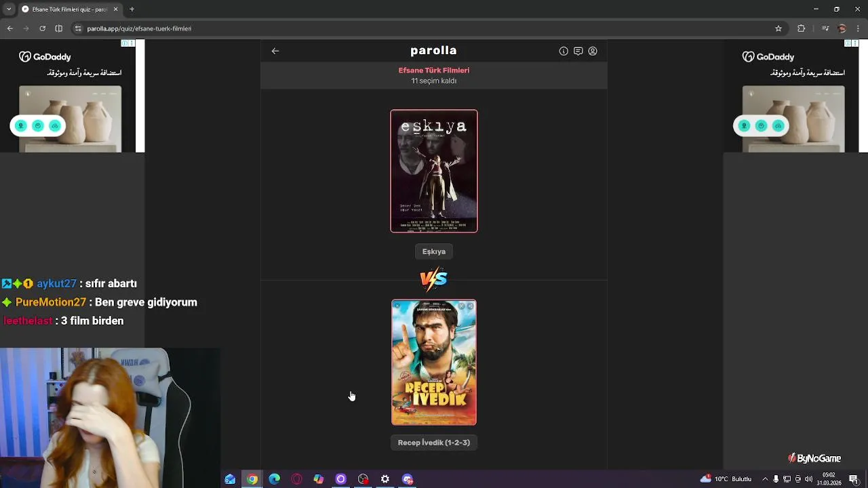The width and height of the screenshot is (868, 488).
Task: Select the Recep İvedik (1-2-3) button
Action: click(x=434, y=443)
